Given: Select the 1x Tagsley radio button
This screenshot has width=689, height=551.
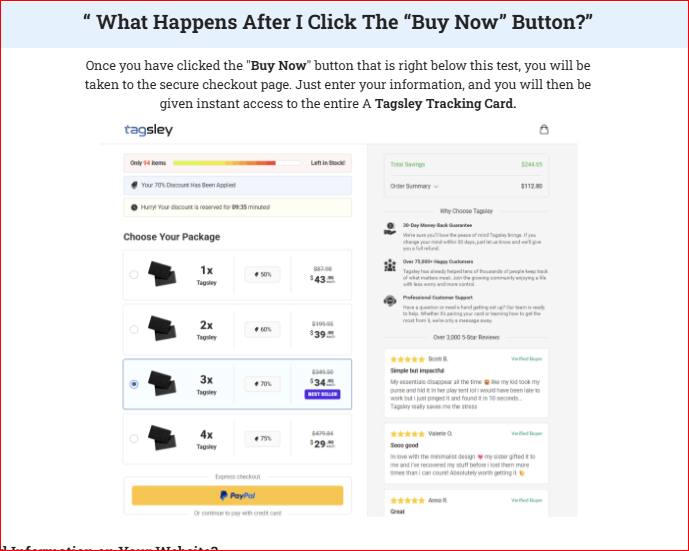Looking at the screenshot, I should tap(134, 275).
